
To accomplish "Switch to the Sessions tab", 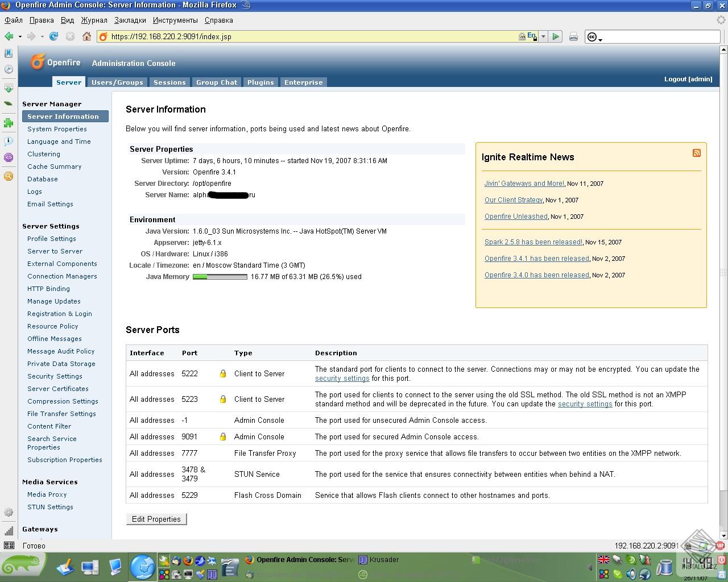I will (169, 82).
